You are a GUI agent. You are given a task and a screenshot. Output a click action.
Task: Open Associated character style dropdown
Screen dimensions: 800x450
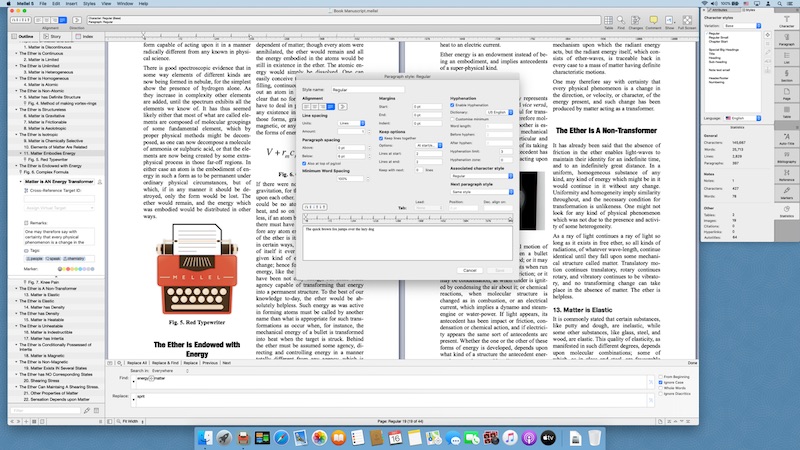(482, 176)
